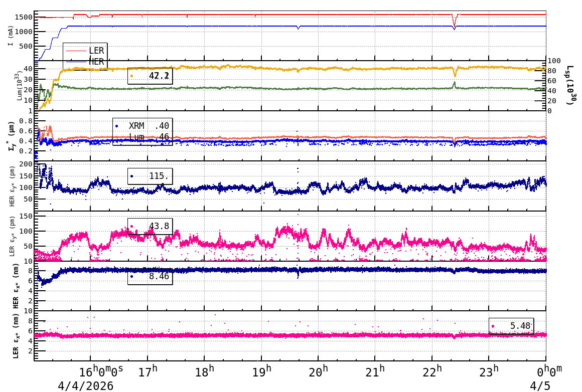The image size is (582, 392).
Task: Select the Lum .46 legend entry
Action: pyautogui.click(x=149, y=137)
